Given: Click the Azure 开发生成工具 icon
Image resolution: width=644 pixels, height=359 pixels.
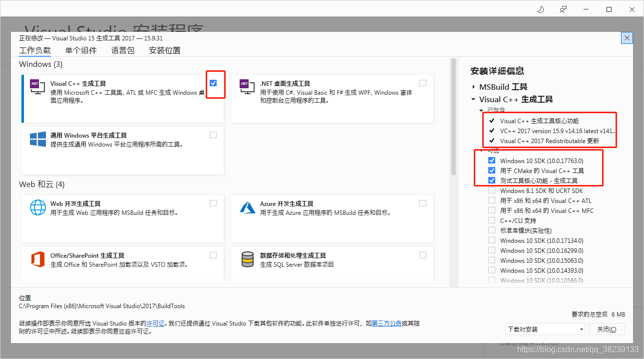Looking at the screenshot, I should [248, 207].
